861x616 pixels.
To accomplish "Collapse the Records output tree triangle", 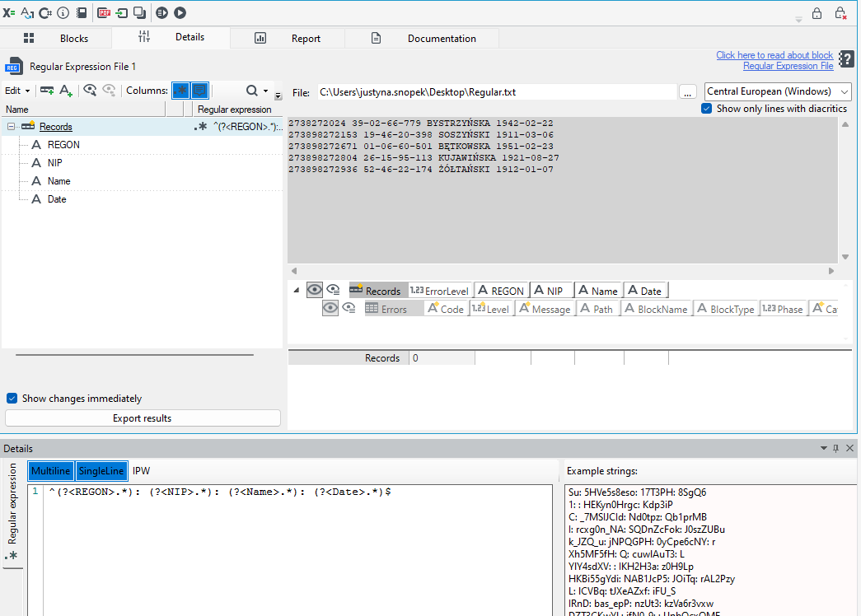I will pos(297,290).
